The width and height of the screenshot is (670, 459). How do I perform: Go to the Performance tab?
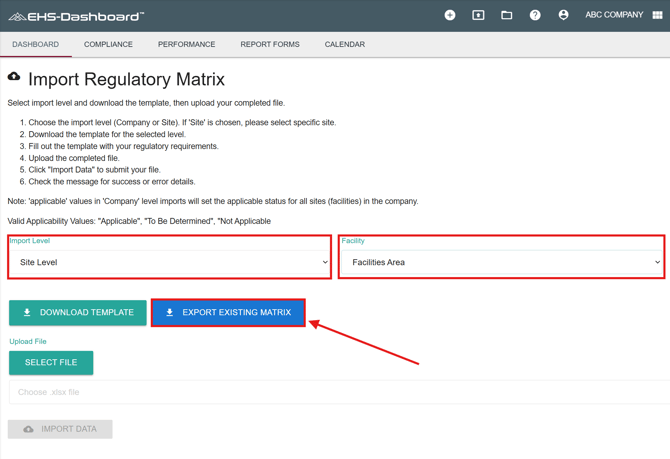coord(186,44)
